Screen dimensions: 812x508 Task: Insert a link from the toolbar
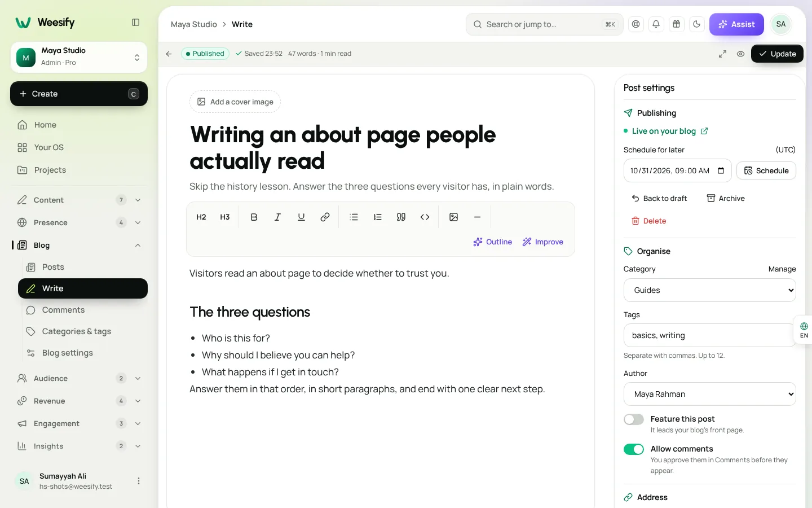(325, 217)
